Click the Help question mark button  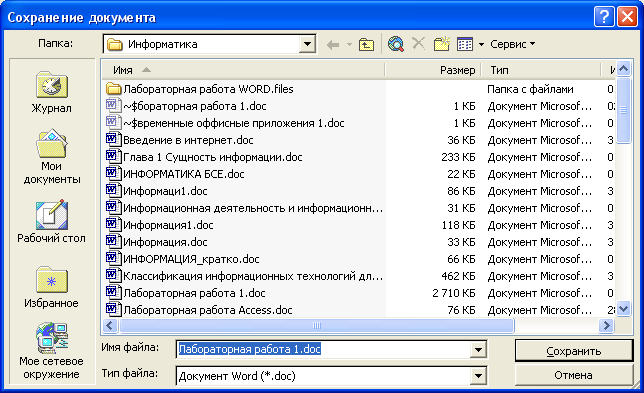604,17
